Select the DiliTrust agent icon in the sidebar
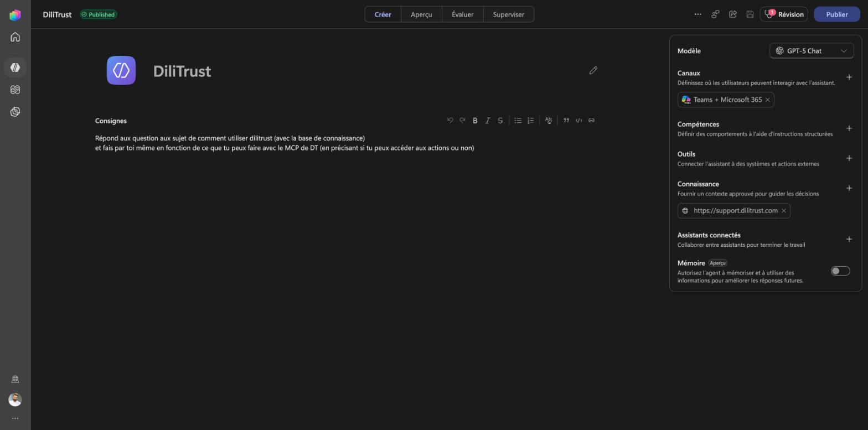The width and height of the screenshot is (868, 430). (x=15, y=68)
